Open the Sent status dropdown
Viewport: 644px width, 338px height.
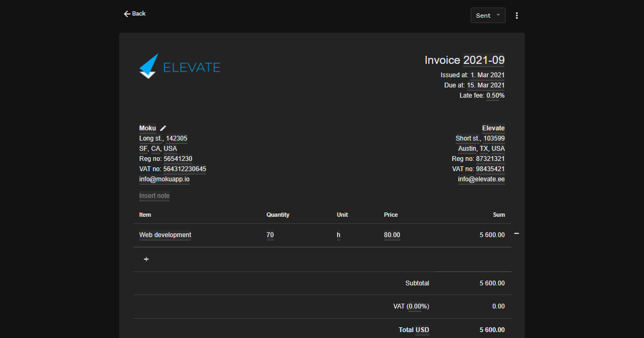487,16
